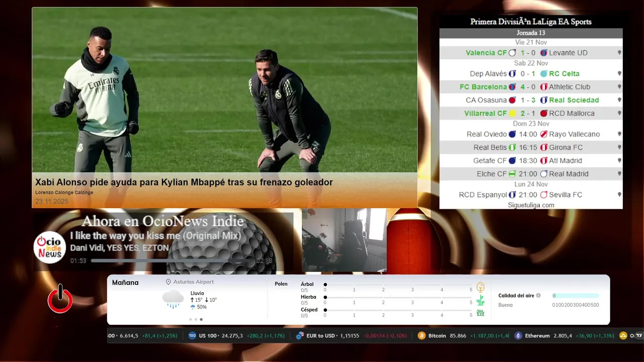Click the Ethereum coin icon in ticker

(x=518, y=336)
